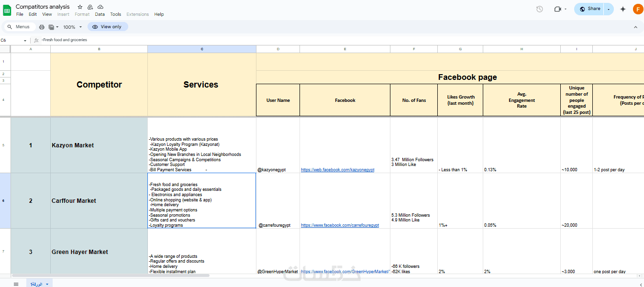
Task: Select the 1-2 post per day cell
Action: click(618, 145)
